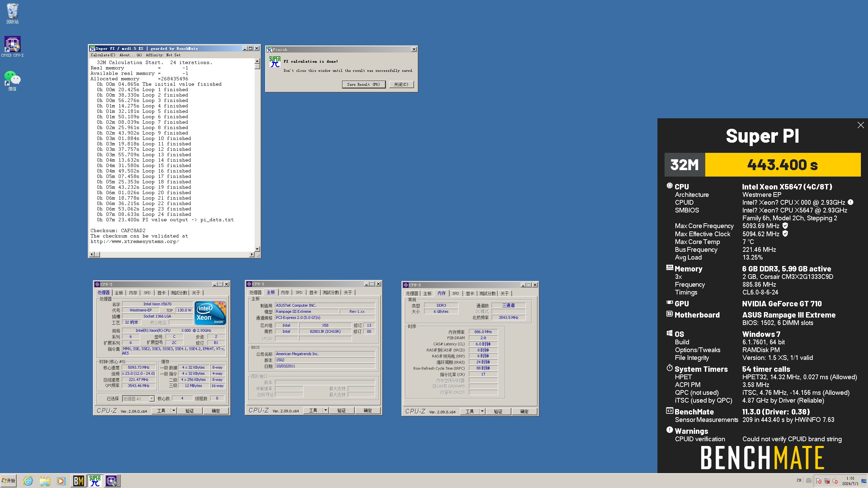Expand 工具 dropdown arrow in middle CPU-Z
The image size is (868, 488).
coord(325,410)
